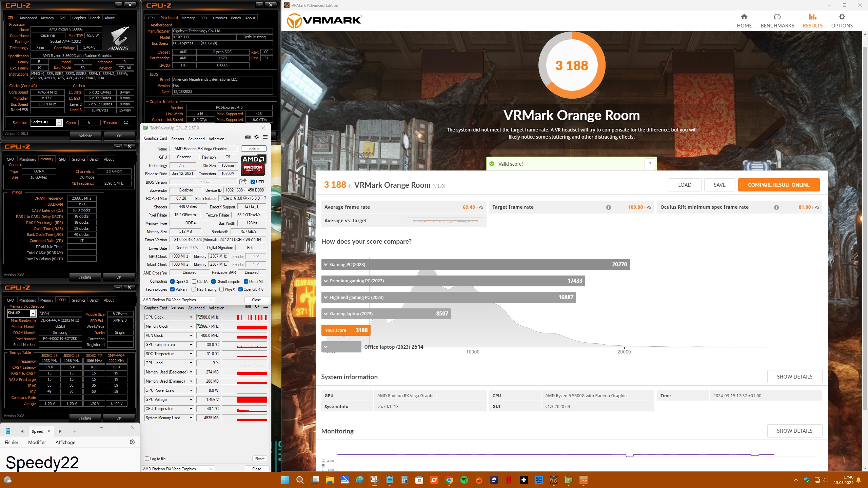The height and width of the screenshot is (488, 868).
Task: Click the LOAD result button
Action: 685,185
